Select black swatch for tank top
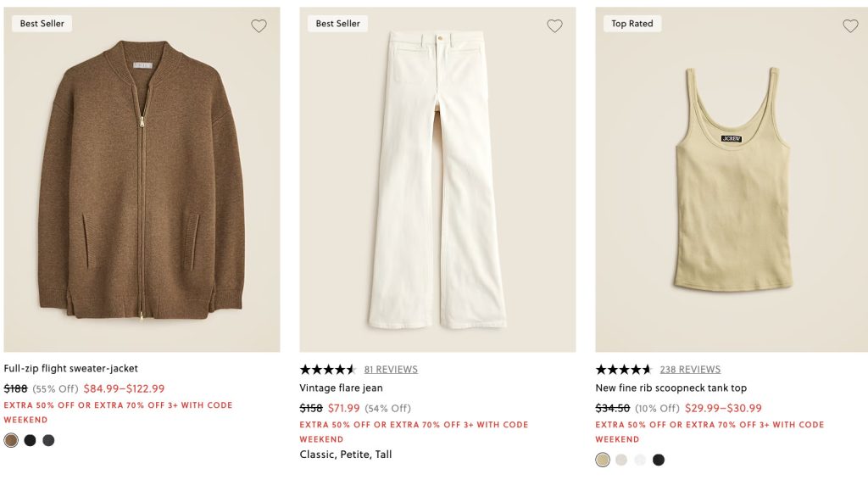 point(659,460)
